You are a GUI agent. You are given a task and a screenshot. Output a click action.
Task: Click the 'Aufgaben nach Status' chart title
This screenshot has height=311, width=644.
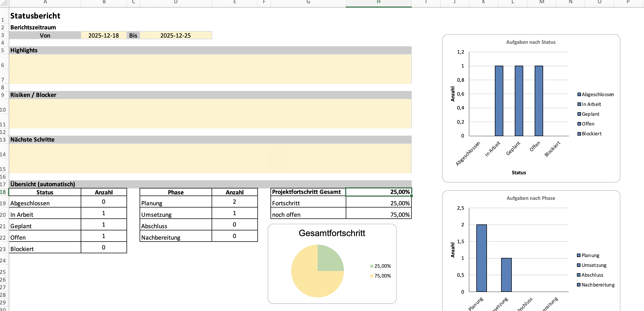[x=531, y=42]
